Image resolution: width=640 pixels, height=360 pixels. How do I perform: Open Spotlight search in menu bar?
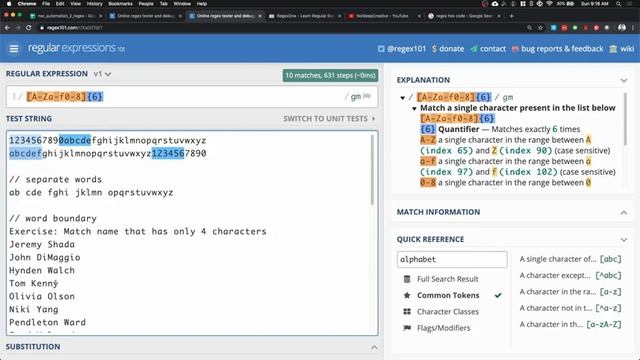pos(619,4)
